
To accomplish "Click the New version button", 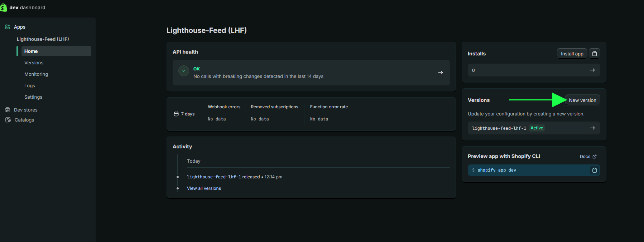I will pos(582,100).
